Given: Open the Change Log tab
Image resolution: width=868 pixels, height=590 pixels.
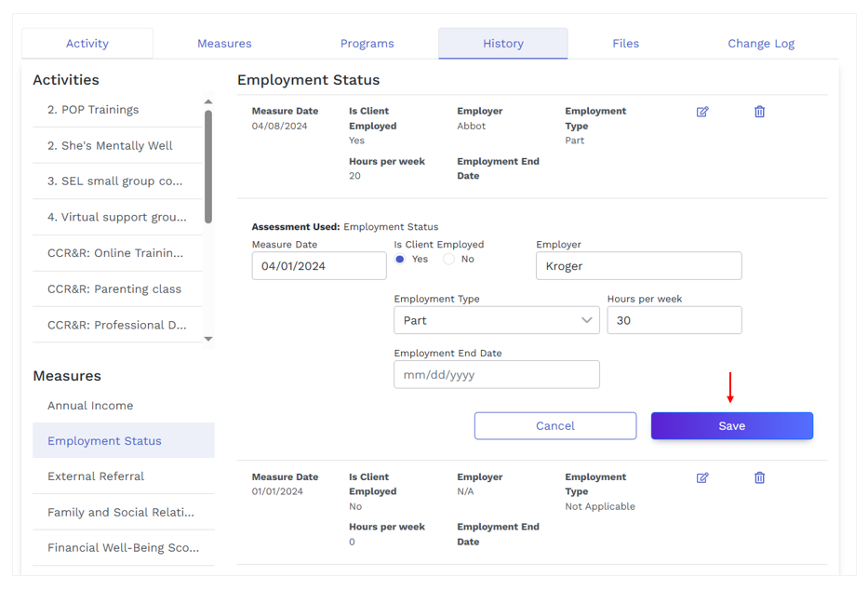Looking at the screenshot, I should 761,43.
